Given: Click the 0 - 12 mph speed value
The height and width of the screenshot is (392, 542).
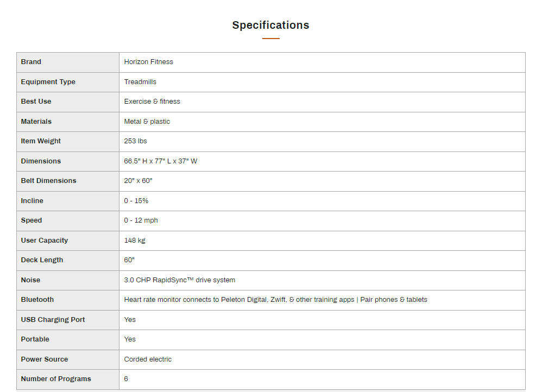Looking at the screenshot, I should [x=141, y=220].
